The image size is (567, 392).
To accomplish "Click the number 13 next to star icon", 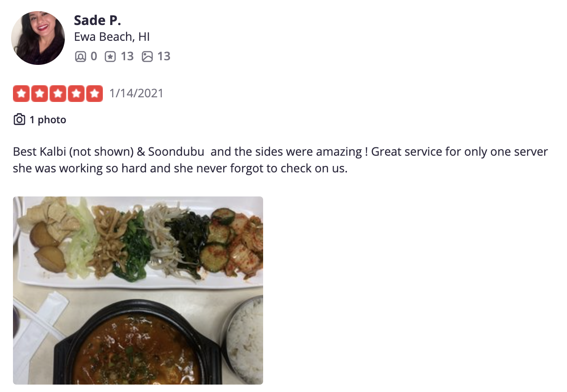I will 127,57.
